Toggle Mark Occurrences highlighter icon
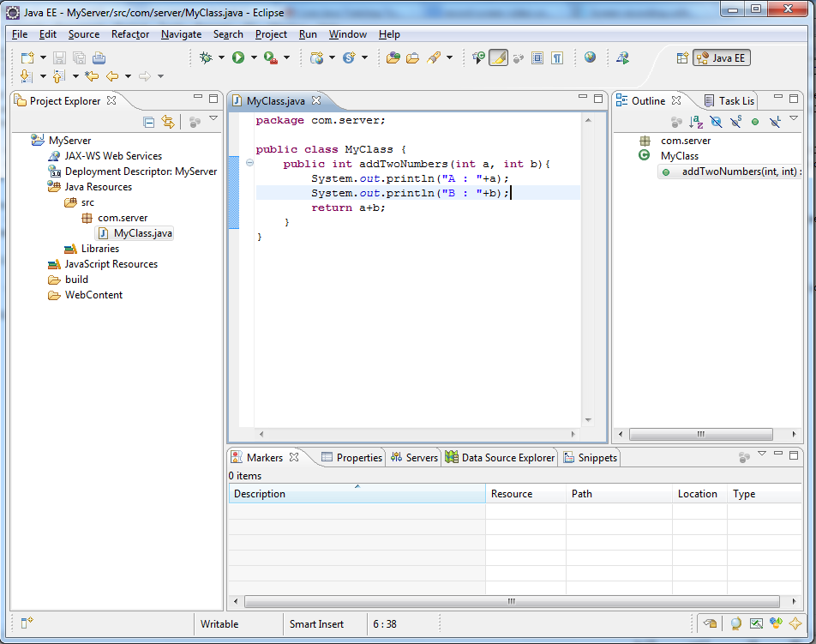 pyautogui.click(x=497, y=57)
